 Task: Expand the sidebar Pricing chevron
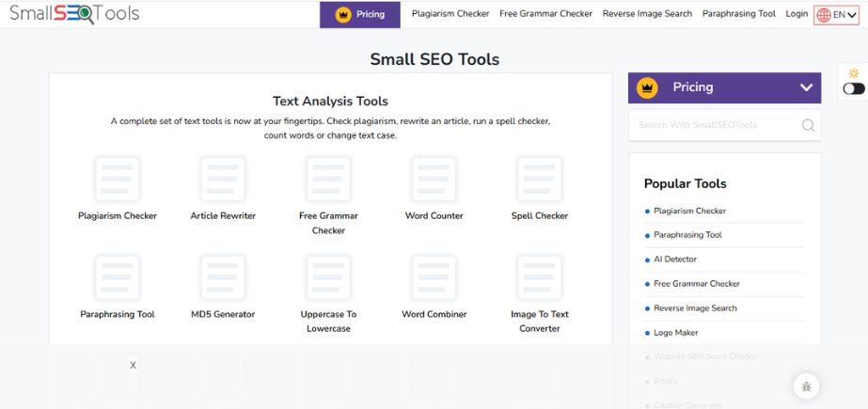pos(807,87)
